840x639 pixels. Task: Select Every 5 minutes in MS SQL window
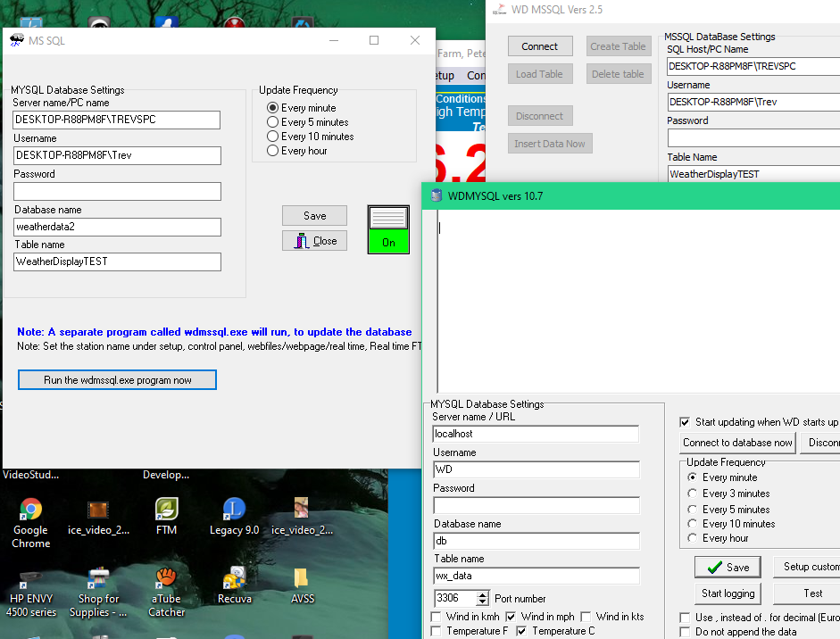[x=272, y=122]
